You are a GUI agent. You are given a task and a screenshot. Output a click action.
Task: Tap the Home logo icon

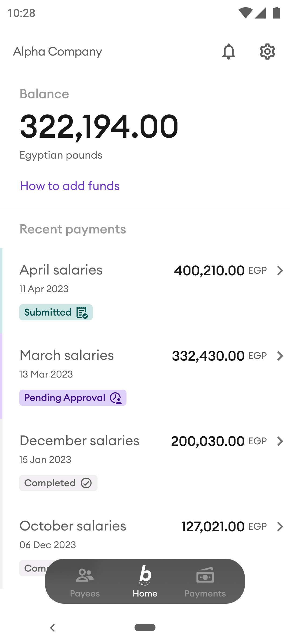145,575
